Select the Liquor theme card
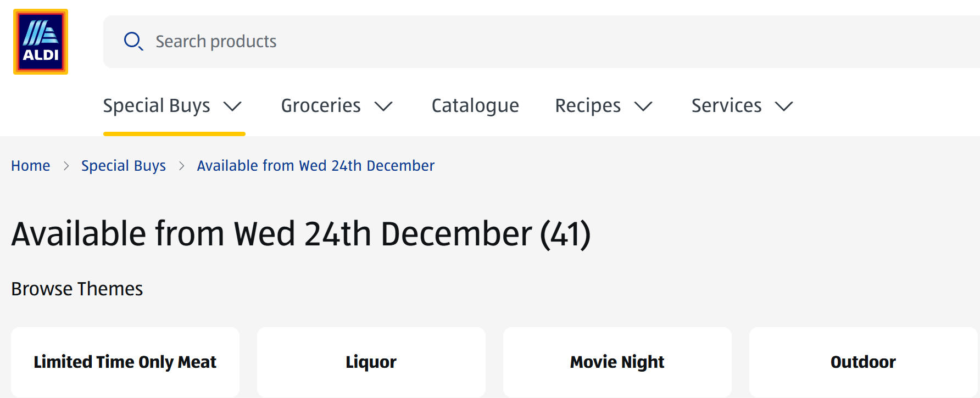Viewport: 980px width, 398px height. (371, 362)
